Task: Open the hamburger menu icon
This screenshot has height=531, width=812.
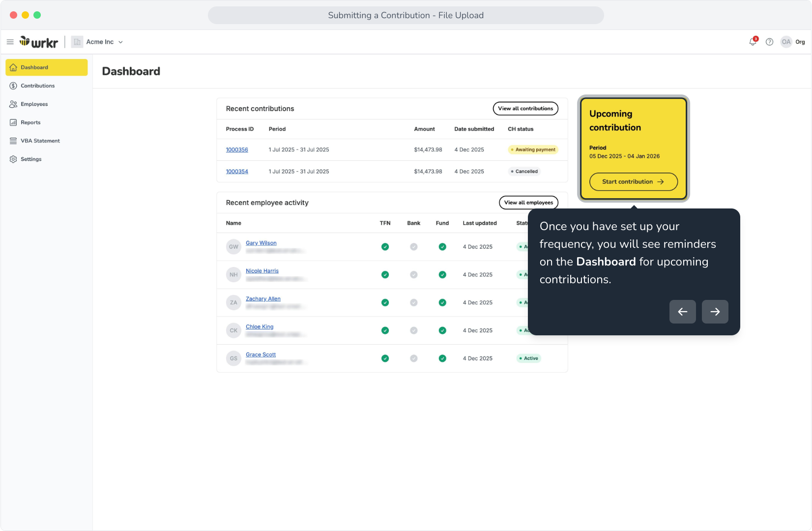Action: tap(10, 42)
